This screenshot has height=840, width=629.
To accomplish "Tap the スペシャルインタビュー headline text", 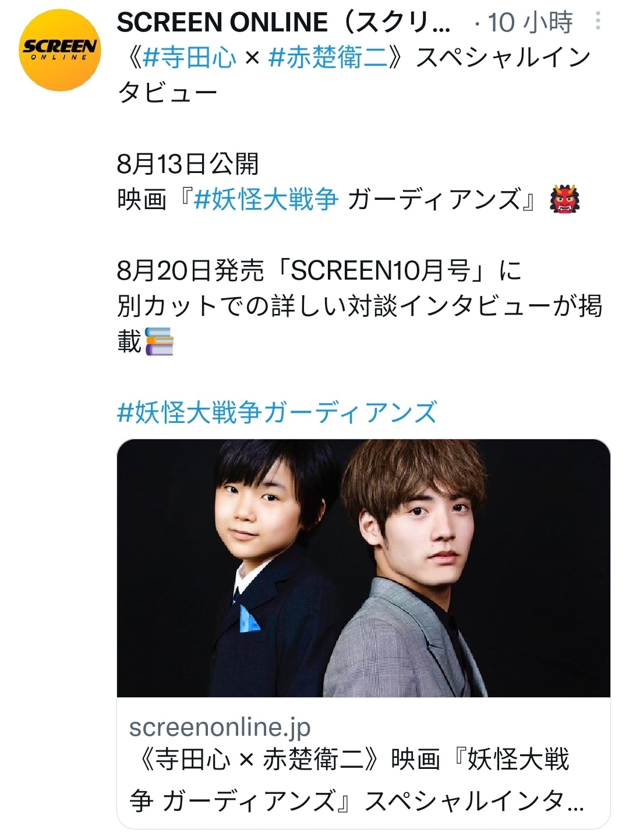I will 354,76.
